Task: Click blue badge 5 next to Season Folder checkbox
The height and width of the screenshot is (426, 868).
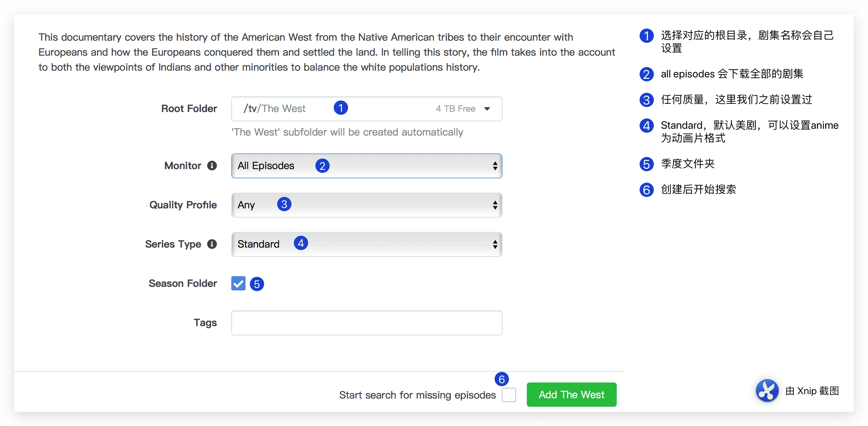Action: (x=257, y=284)
